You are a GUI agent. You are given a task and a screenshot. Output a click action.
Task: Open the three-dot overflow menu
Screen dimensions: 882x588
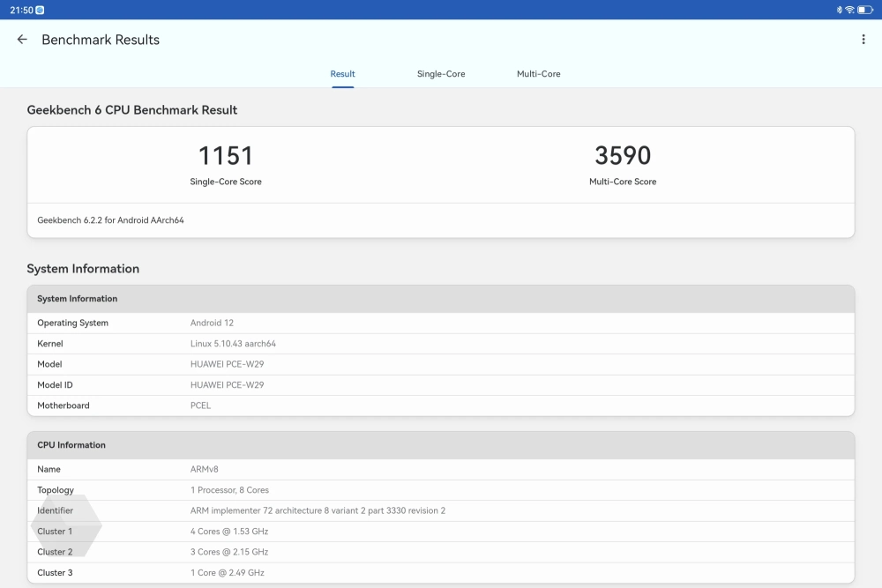pos(863,40)
